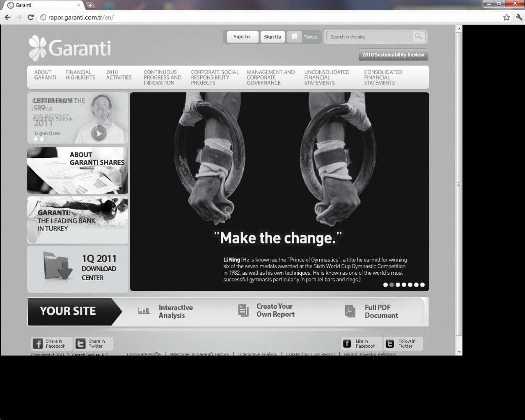Open Interactive Analysis chart icon
Screen dimensions: 525x420
144,311
